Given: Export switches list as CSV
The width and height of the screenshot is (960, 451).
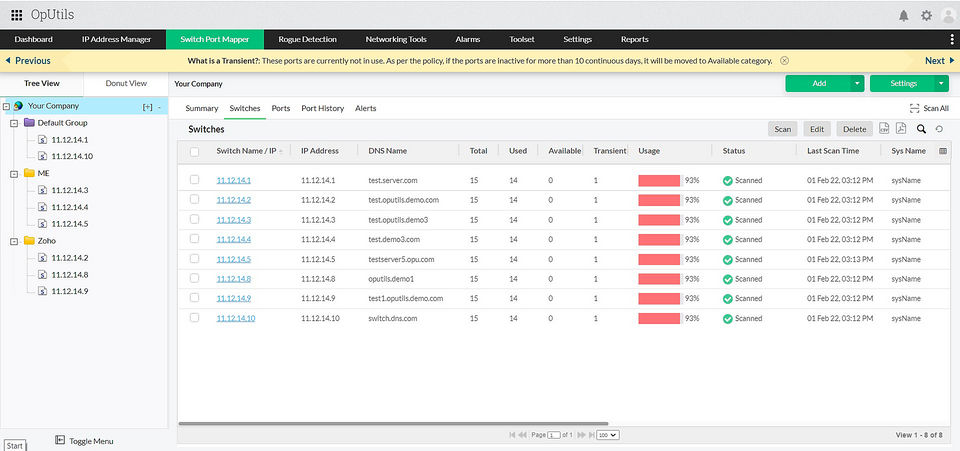Looking at the screenshot, I should coord(884,129).
